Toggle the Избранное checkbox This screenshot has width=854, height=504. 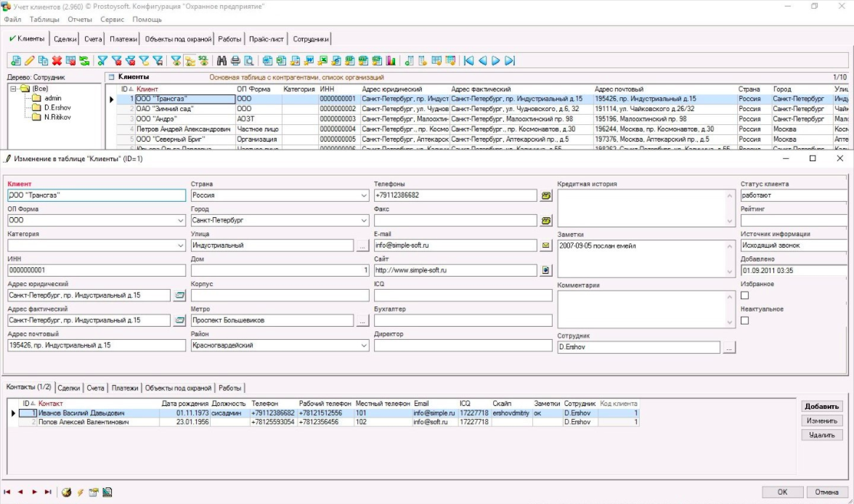coord(744,296)
